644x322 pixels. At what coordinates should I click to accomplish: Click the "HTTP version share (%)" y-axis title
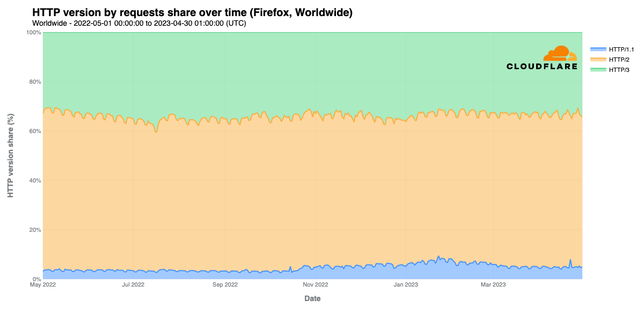tap(10, 156)
